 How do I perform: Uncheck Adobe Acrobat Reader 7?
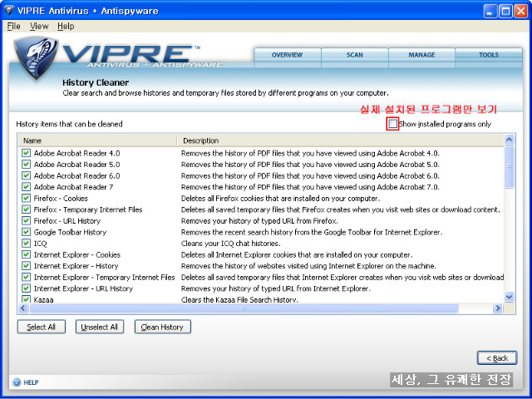pos(26,187)
